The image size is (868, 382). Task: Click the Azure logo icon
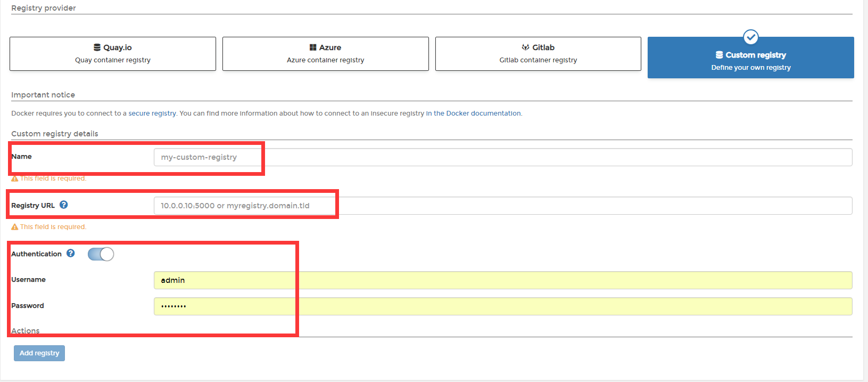[x=313, y=47]
